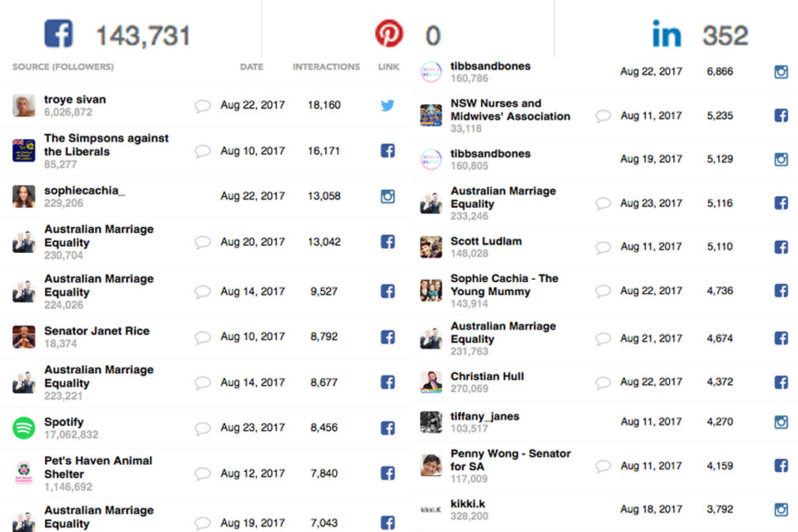798x532 pixels.
Task: Click Senator Janet Rice's profile picture
Action: coord(24,337)
